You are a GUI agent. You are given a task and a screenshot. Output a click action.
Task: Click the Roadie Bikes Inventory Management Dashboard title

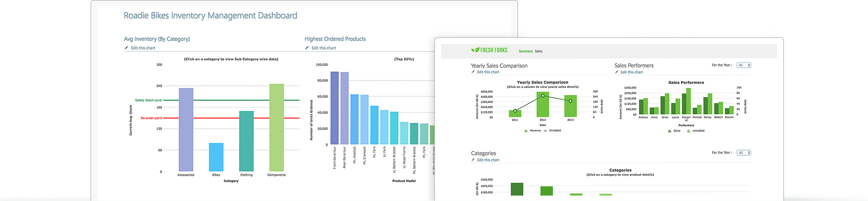(210, 16)
